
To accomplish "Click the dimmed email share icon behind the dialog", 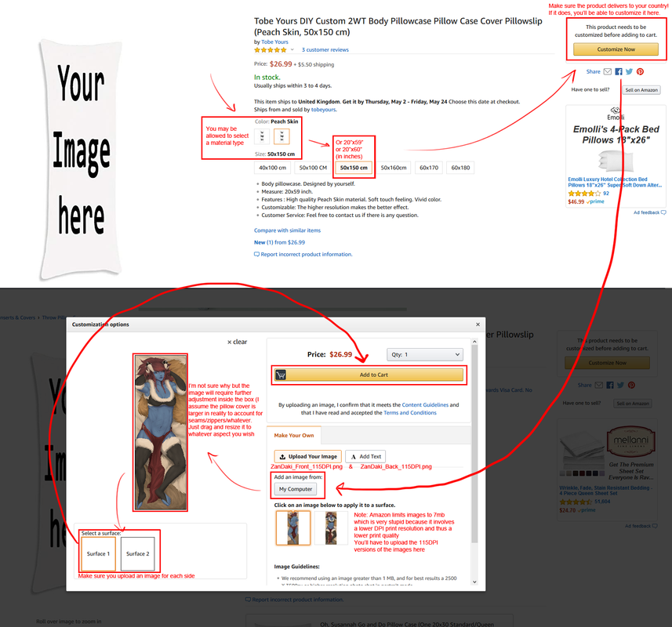I will (x=599, y=385).
